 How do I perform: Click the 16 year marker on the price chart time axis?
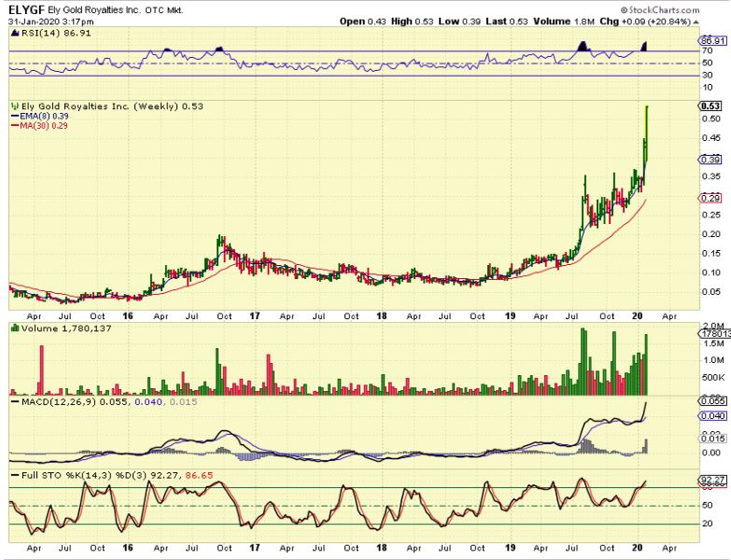point(128,315)
